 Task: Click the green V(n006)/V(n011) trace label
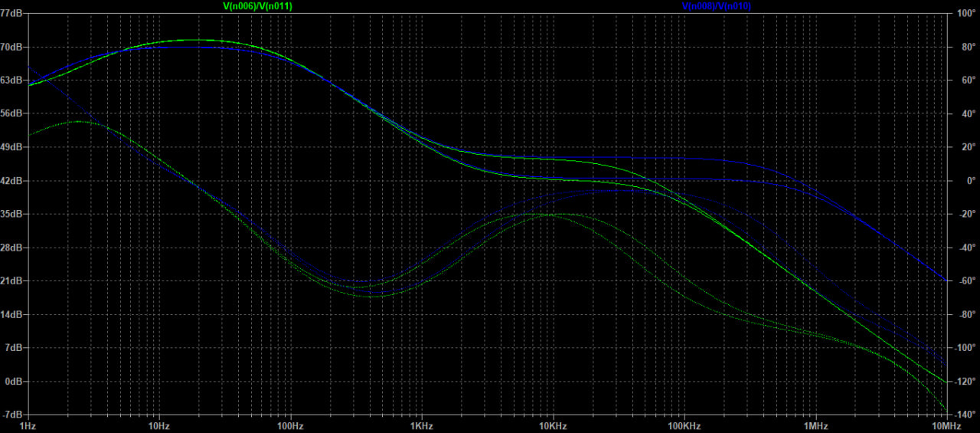[x=257, y=5]
